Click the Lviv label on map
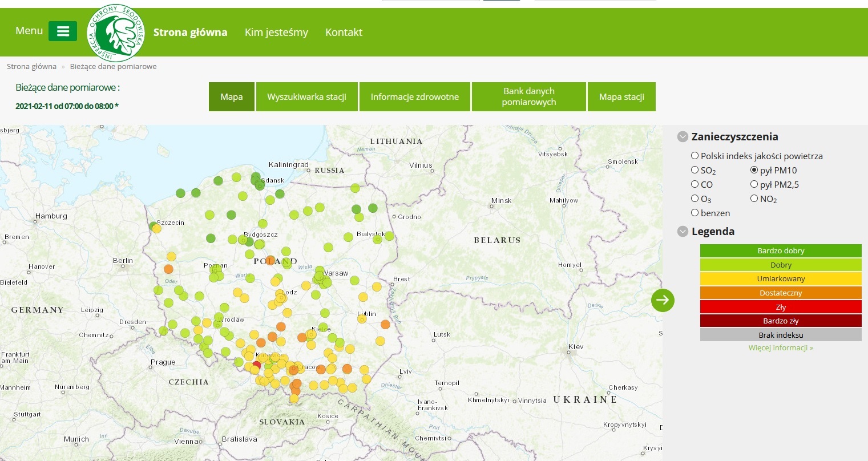868x461 pixels. coord(406,371)
